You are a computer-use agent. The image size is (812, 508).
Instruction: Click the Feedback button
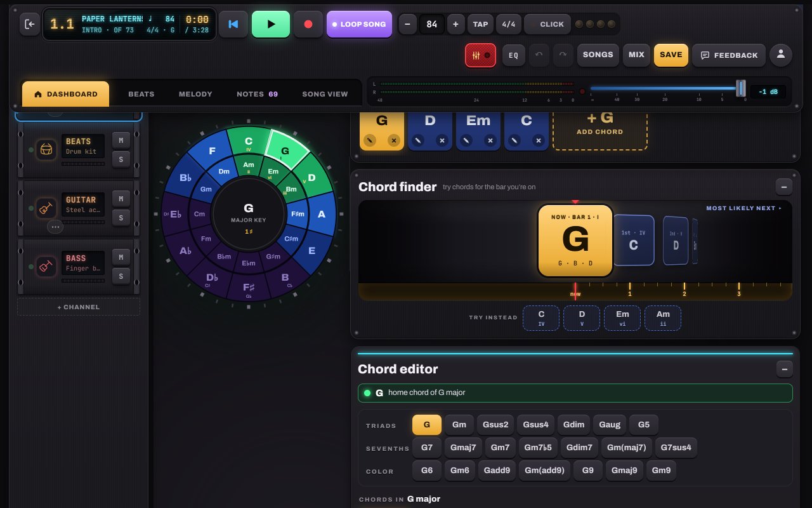[729, 55]
